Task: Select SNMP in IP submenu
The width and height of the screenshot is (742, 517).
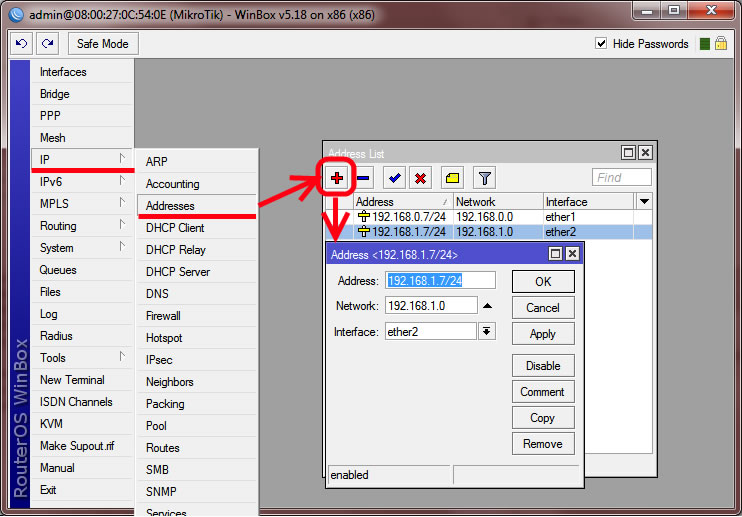Action: click(x=197, y=492)
